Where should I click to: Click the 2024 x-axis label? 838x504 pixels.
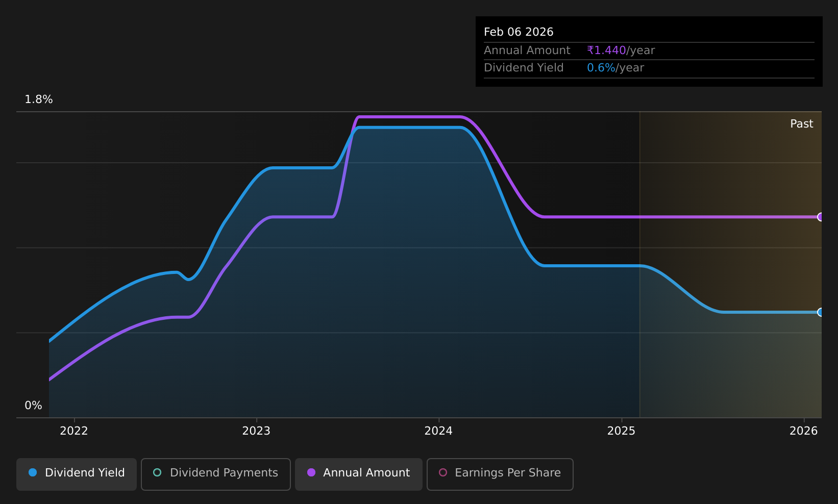[438, 431]
